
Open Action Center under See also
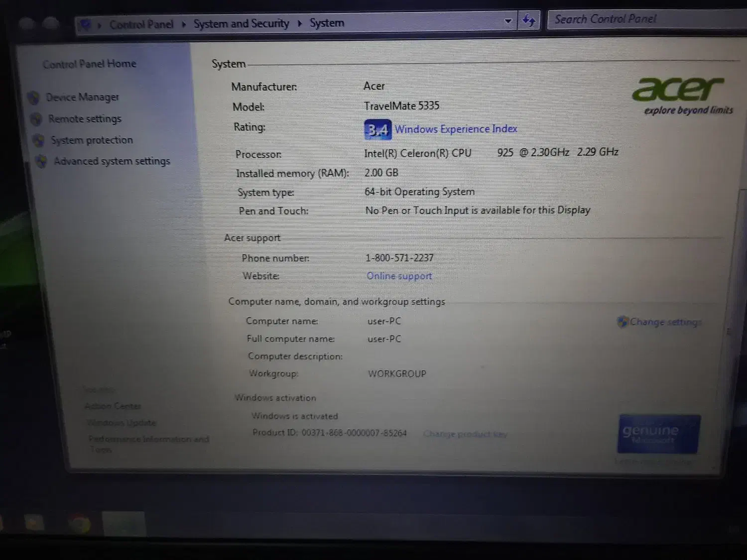pyautogui.click(x=113, y=406)
